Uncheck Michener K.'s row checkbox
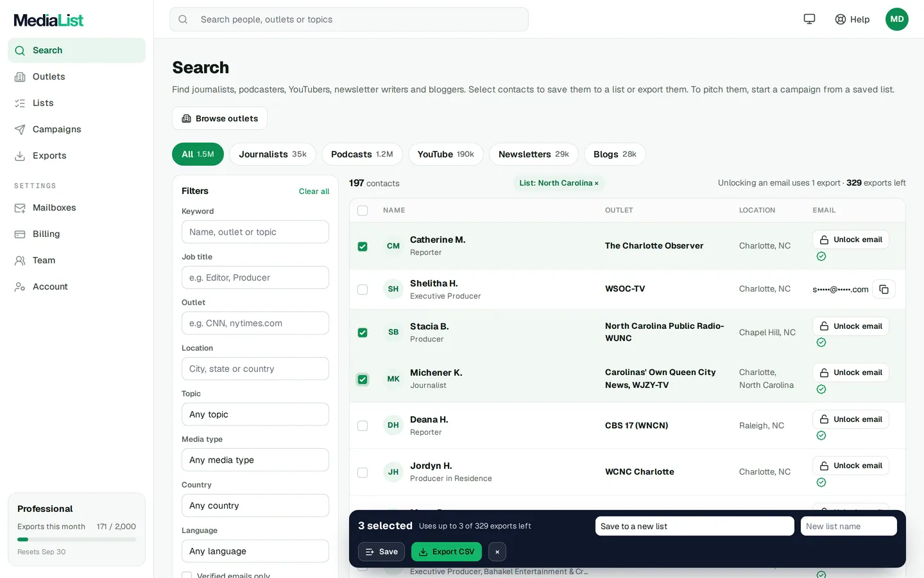924x578 pixels. tap(363, 380)
